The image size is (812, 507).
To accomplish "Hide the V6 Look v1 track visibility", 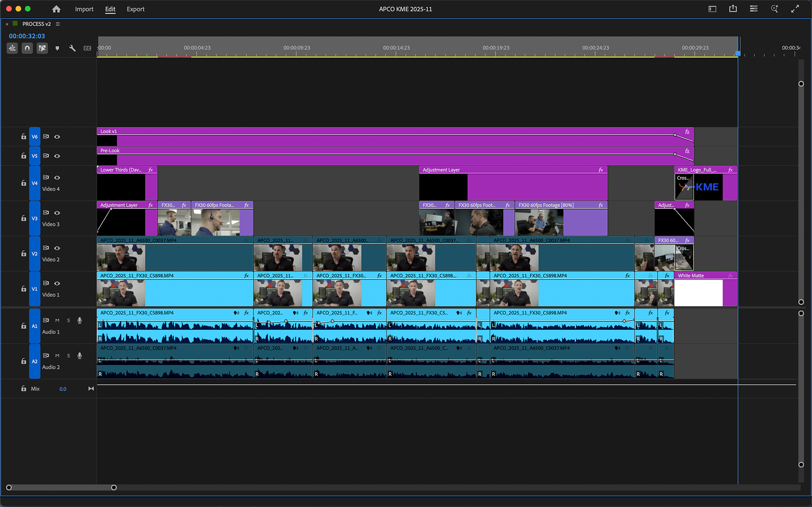I will pyautogui.click(x=57, y=136).
